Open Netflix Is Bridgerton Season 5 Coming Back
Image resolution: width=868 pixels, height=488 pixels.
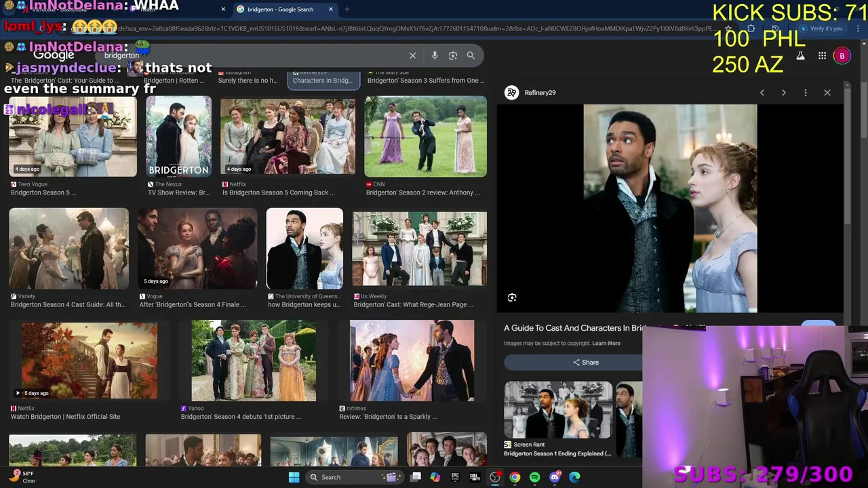click(x=279, y=192)
